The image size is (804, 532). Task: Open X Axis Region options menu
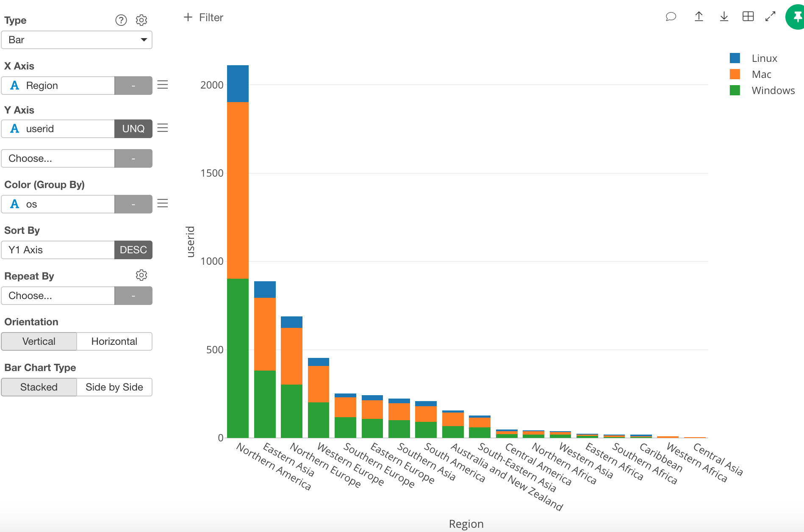pos(163,85)
